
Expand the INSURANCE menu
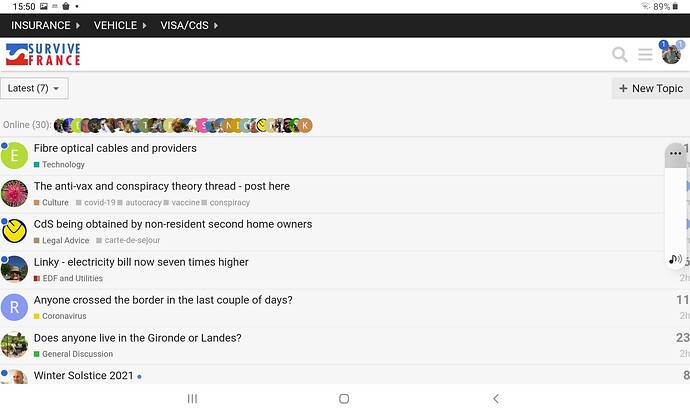[x=45, y=26]
